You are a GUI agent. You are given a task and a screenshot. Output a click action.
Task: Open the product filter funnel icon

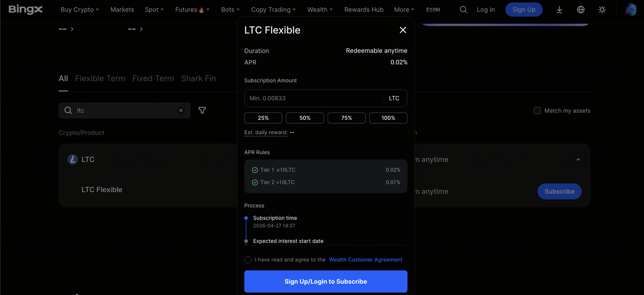pos(202,110)
